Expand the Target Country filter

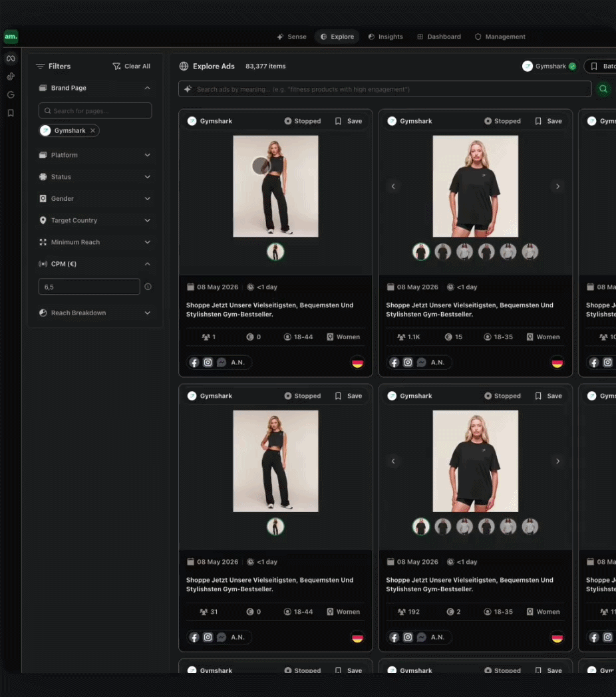click(94, 221)
